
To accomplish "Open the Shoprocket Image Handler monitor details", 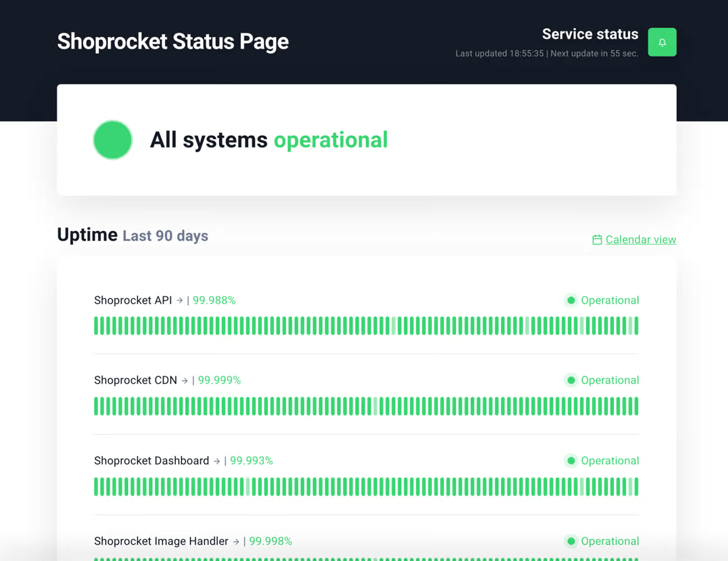I will point(161,541).
